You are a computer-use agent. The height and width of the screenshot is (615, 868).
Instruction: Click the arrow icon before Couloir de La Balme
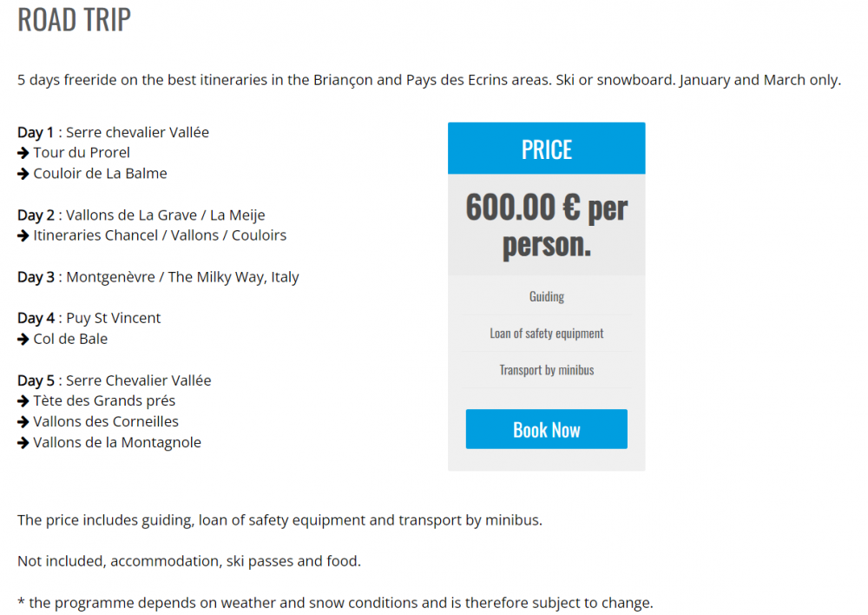pyautogui.click(x=23, y=174)
